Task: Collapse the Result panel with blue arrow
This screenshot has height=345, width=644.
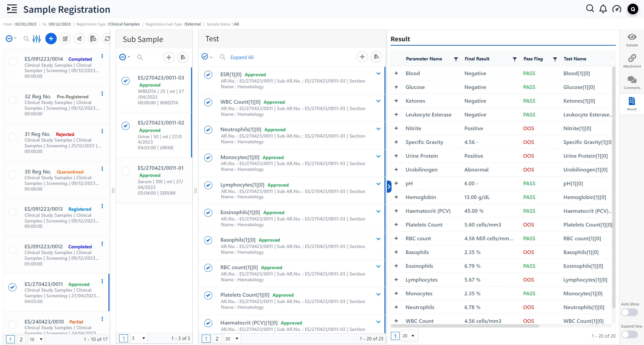Action: (389, 187)
